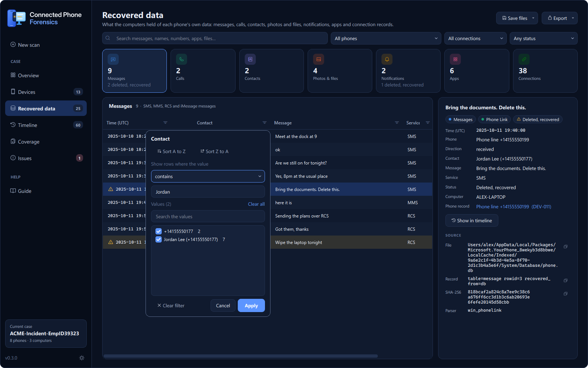Uncheck the +14155550177 value checkbox
The height and width of the screenshot is (368, 588).
(159, 231)
